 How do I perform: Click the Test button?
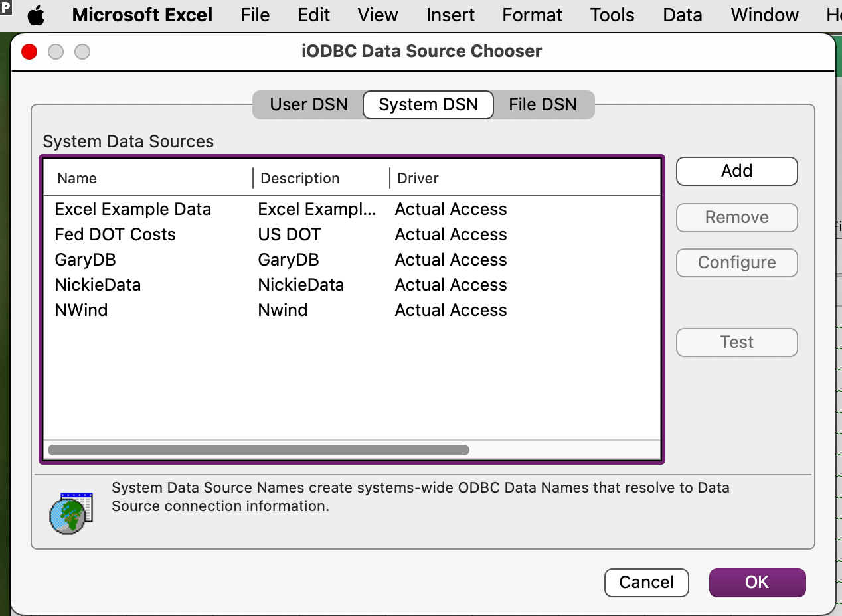pos(736,343)
